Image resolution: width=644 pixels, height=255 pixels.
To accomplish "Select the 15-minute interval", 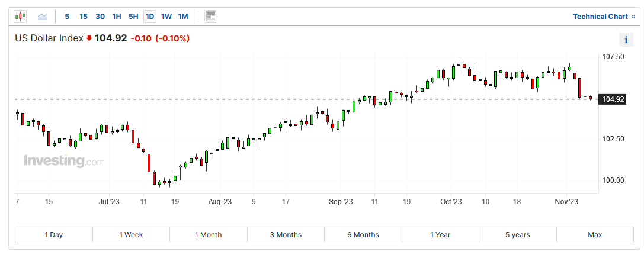I will [84, 17].
